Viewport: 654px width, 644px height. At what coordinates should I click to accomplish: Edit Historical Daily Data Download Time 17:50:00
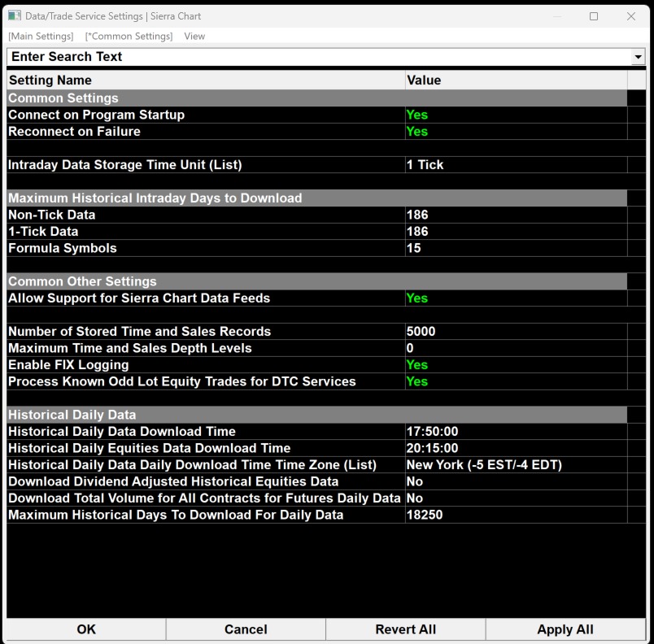coord(516,432)
